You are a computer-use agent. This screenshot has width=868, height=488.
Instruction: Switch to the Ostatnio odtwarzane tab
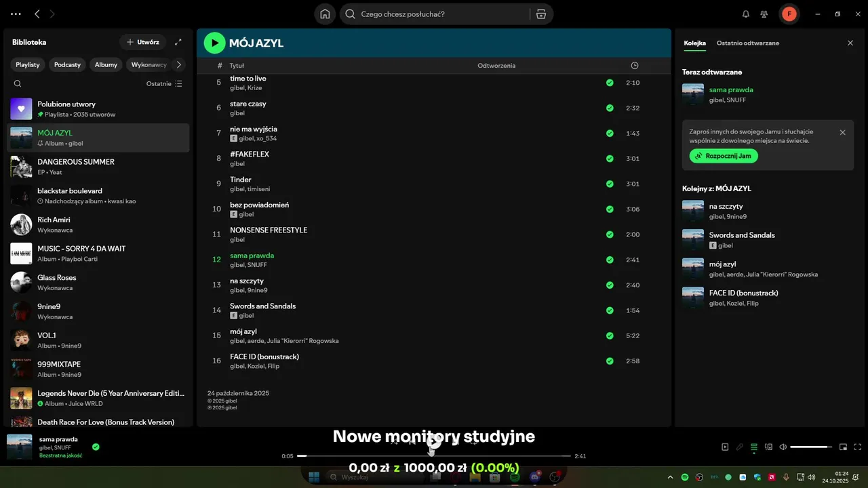click(748, 43)
